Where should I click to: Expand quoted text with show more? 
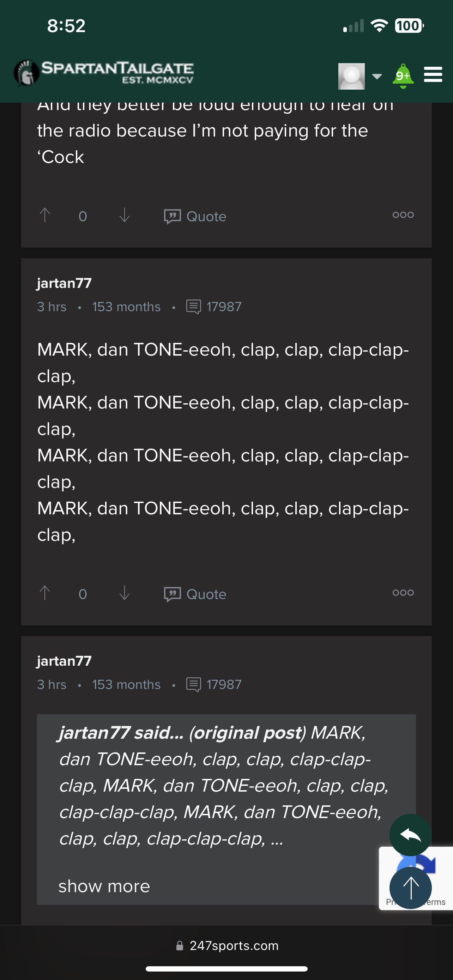pyautogui.click(x=104, y=886)
